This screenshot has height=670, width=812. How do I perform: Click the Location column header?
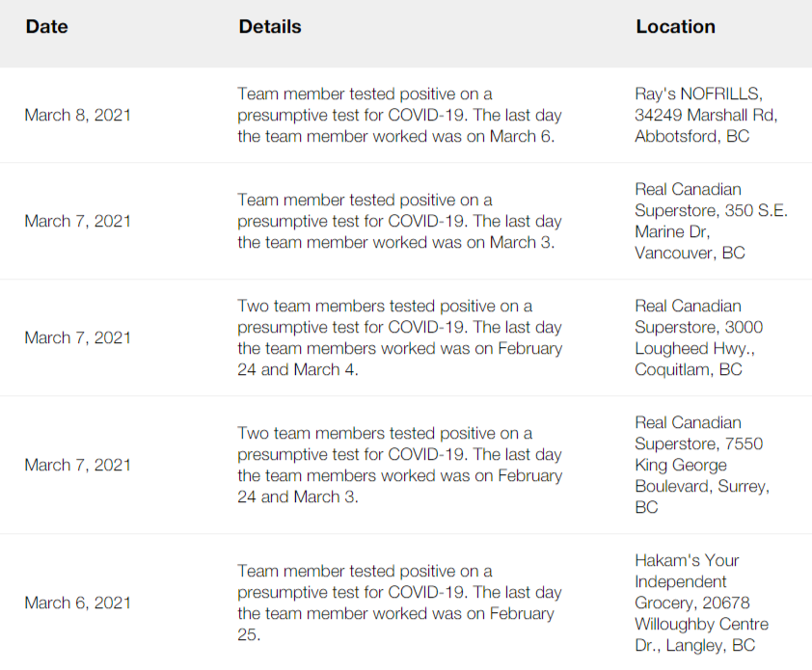click(675, 26)
